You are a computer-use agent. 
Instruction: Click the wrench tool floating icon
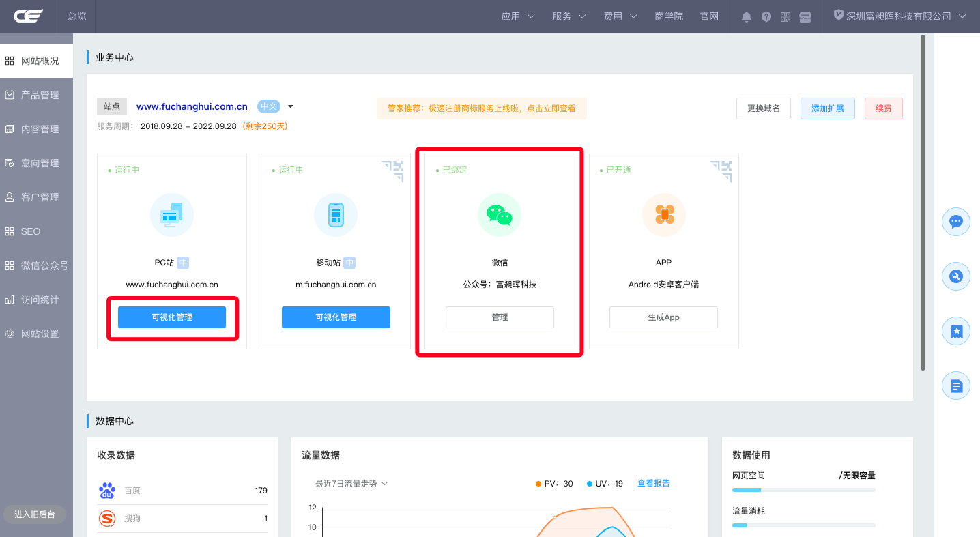coord(956,276)
